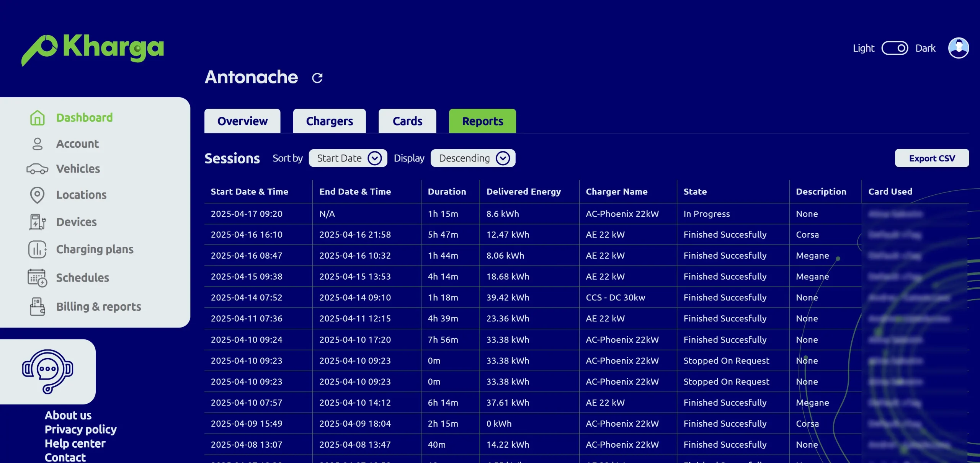Click the Export CSV button
980x463 pixels.
click(x=932, y=158)
